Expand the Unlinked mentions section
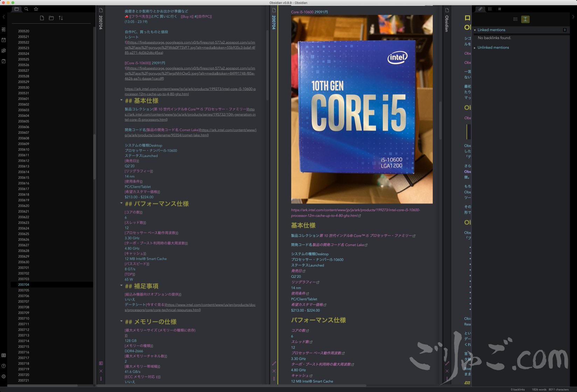Image resolution: width=577 pixels, height=392 pixels. point(475,48)
